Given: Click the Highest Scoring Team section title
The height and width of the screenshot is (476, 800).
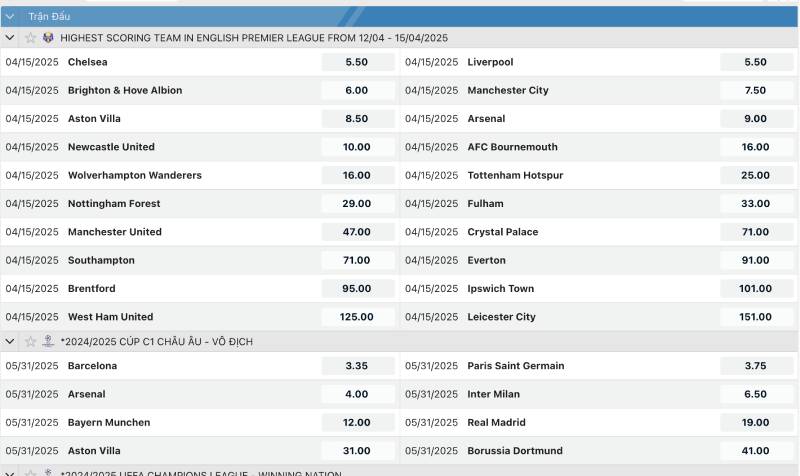Looking at the screenshot, I should tap(254, 38).
